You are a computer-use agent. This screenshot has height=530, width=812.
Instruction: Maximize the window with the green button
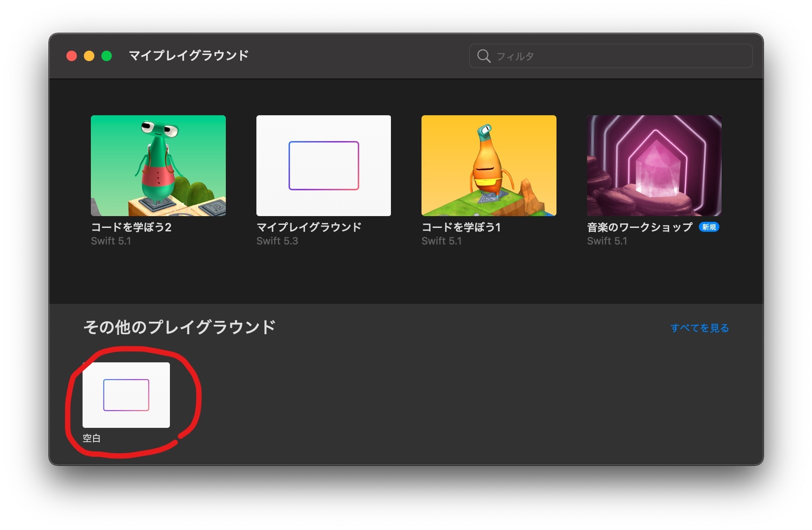tap(107, 56)
